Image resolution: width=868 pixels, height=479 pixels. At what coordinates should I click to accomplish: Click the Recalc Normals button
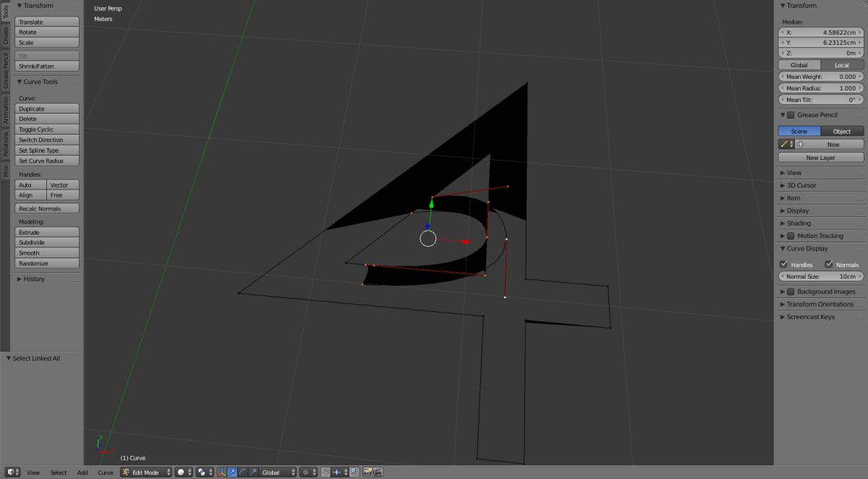(47, 208)
